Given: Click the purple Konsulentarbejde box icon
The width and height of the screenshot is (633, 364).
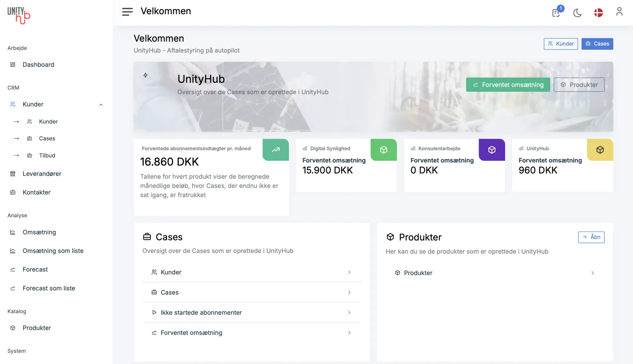Looking at the screenshot, I should [x=492, y=150].
